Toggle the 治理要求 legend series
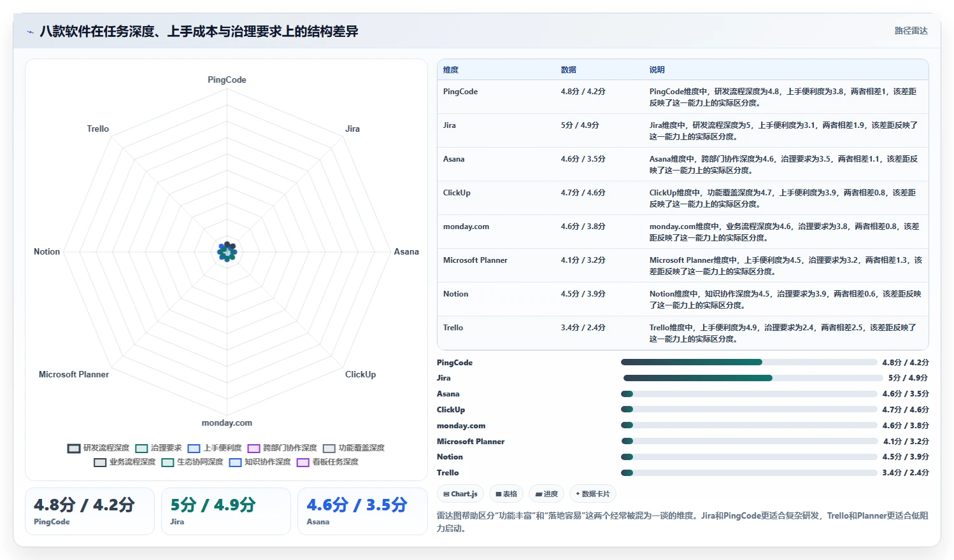Image resolution: width=954 pixels, height=560 pixels. (x=159, y=448)
